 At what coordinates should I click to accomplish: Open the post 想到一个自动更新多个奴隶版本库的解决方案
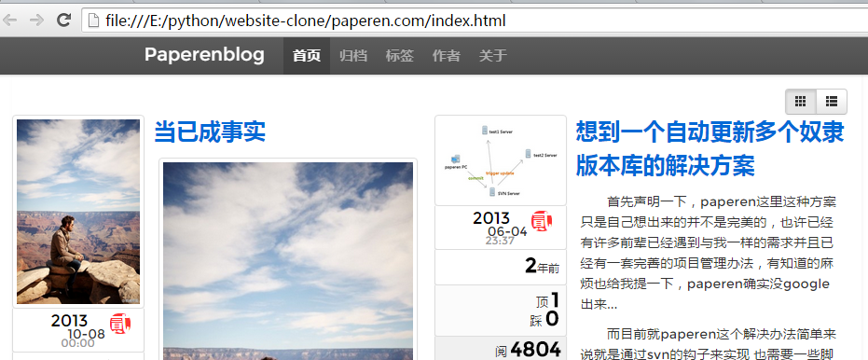point(710,148)
